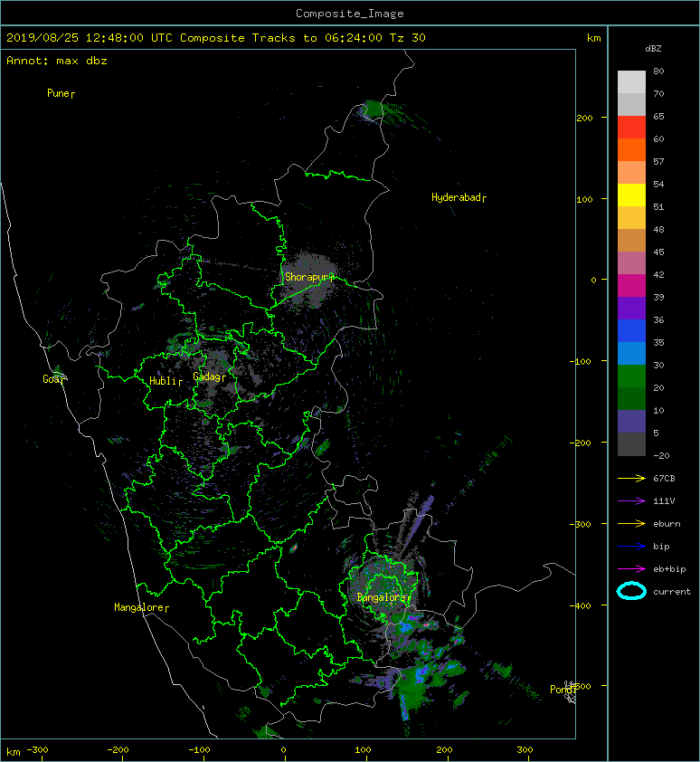Pick the magenta 42 dBZ swatch
Screen dimensions: 700x762
(x=631, y=285)
